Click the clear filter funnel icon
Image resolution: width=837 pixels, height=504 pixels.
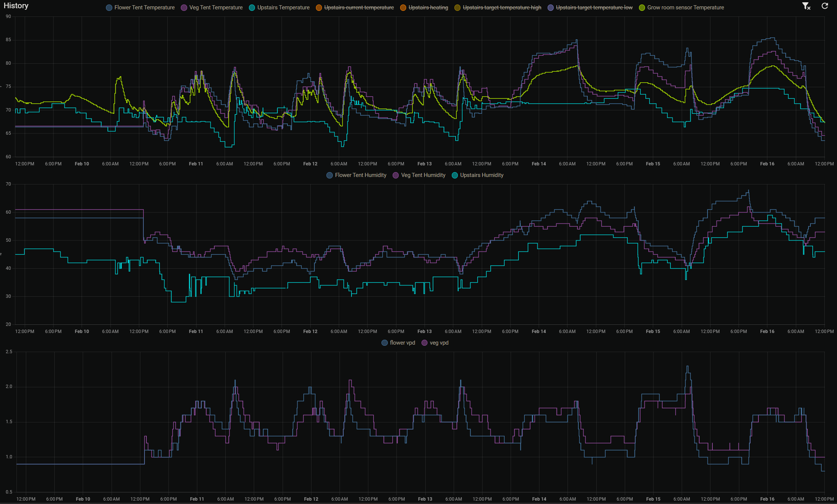click(x=806, y=6)
